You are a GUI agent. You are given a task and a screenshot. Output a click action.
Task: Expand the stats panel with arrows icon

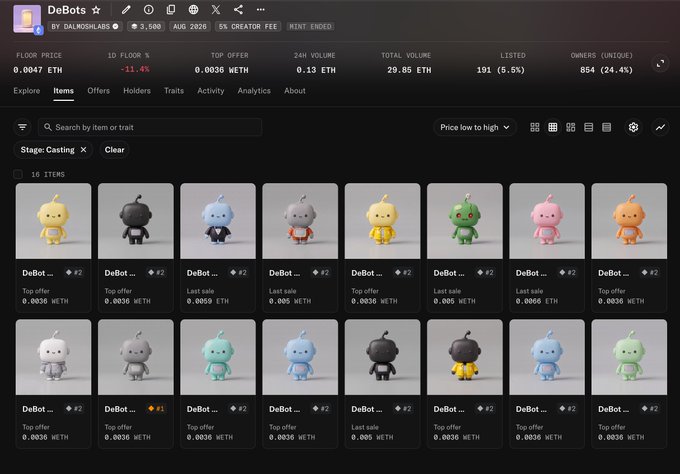click(660, 64)
